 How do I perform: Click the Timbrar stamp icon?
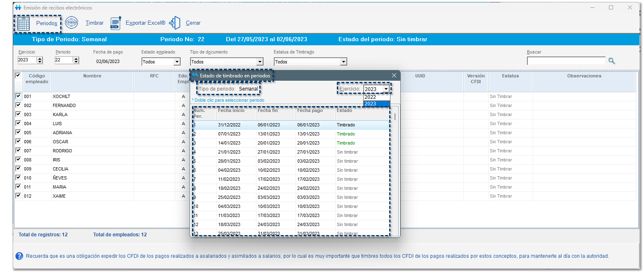coord(71,23)
